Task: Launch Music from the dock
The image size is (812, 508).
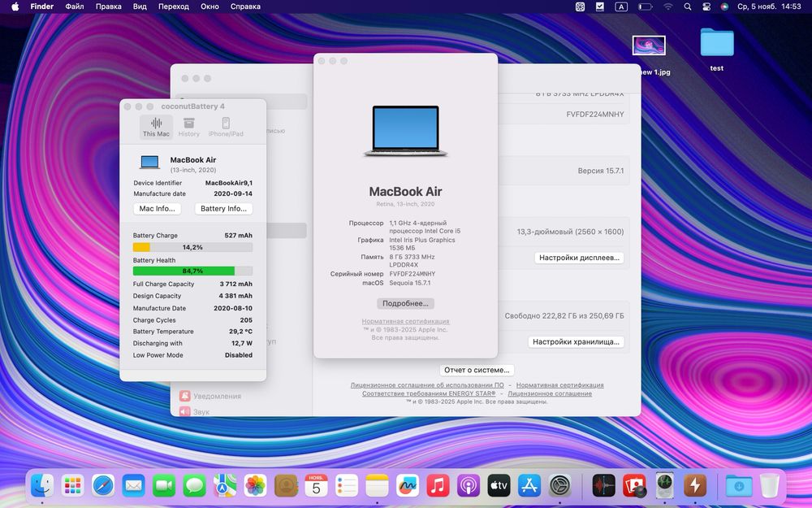Action: click(438, 486)
